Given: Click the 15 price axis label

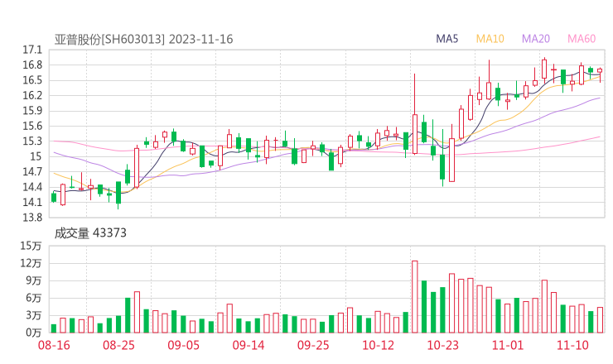Looking at the screenshot, I should click(x=36, y=156).
